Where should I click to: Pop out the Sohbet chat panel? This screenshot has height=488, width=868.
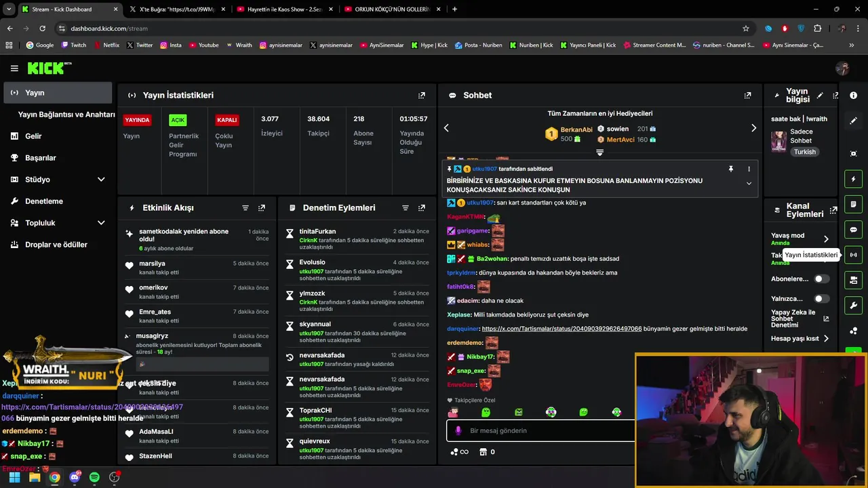coord(747,96)
